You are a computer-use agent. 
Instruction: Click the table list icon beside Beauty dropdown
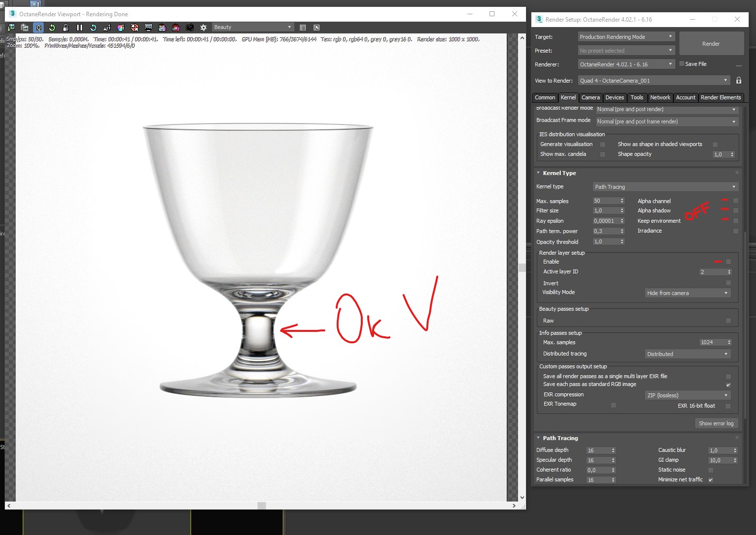303,28
